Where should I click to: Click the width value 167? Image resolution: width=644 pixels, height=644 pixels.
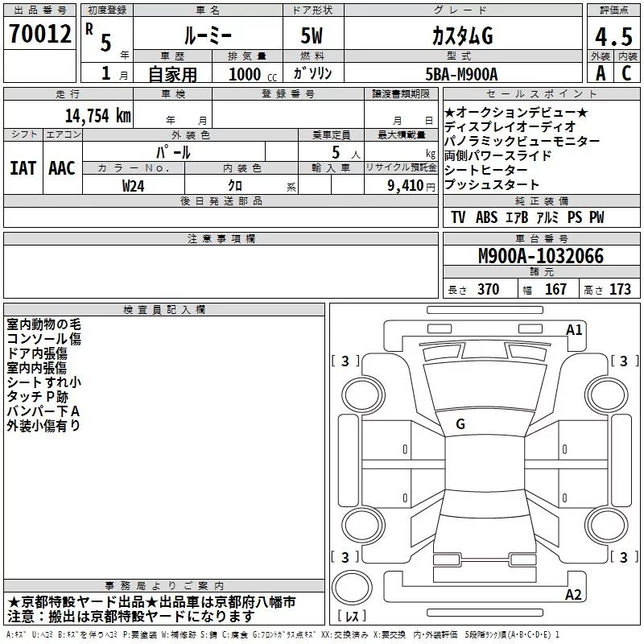click(x=555, y=289)
